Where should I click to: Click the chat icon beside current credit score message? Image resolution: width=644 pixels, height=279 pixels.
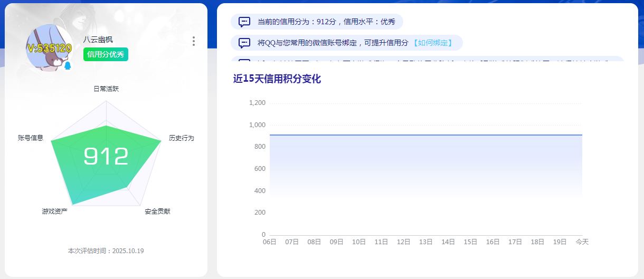[244, 22]
